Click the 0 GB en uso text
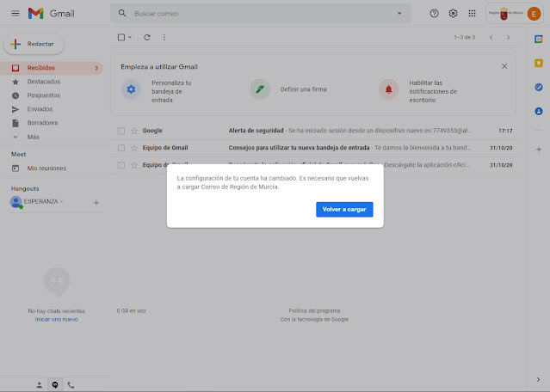This screenshot has height=392, width=550. tap(131, 310)
